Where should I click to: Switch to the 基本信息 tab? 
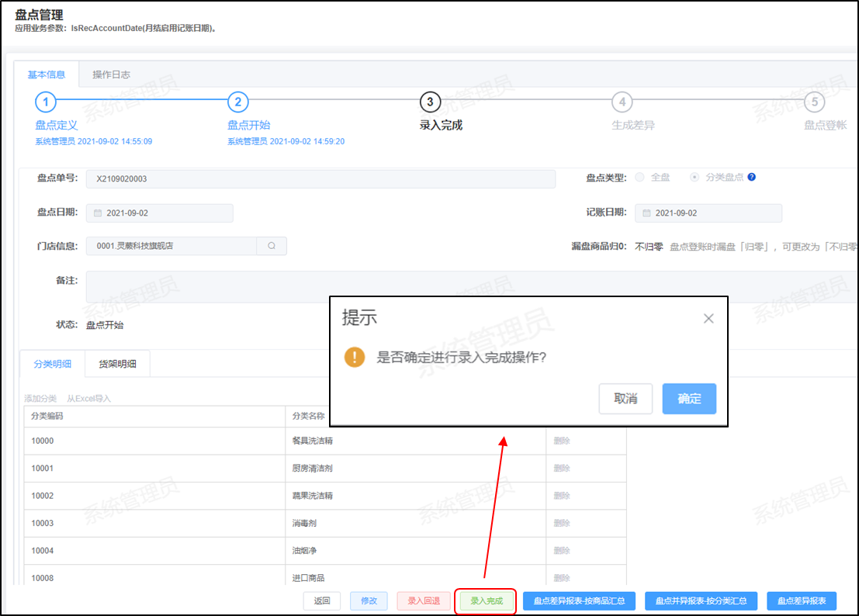(x=47, y=74)
